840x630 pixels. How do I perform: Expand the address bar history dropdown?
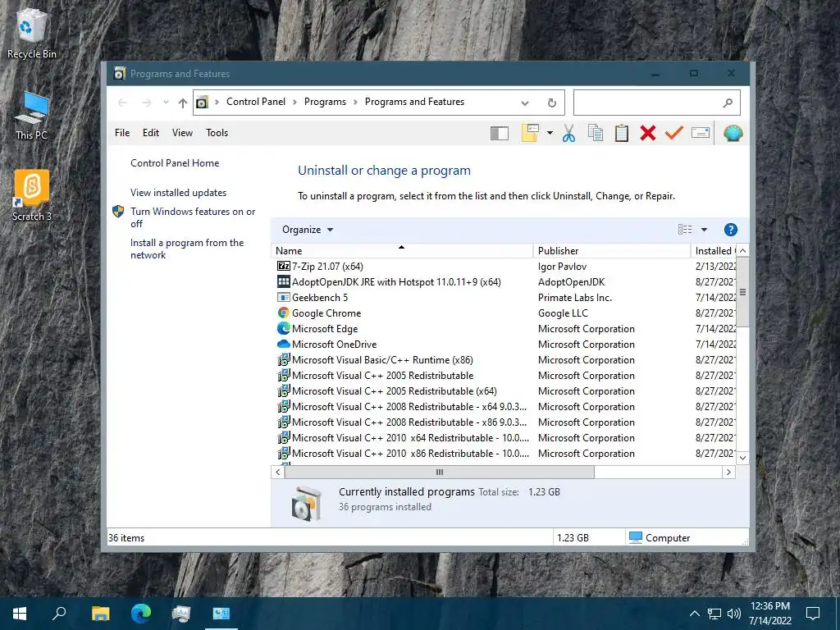tap(525, 103)
